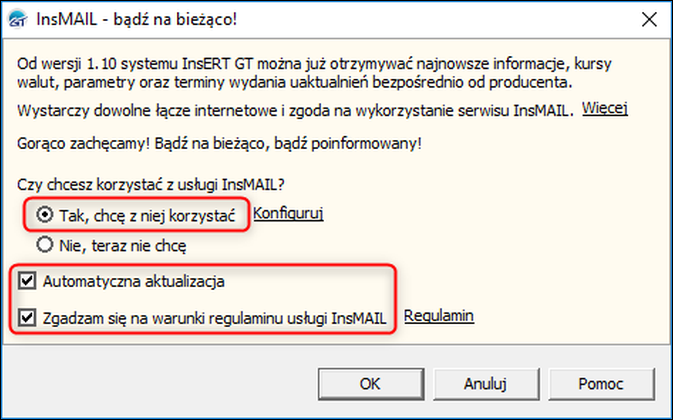Uncheck the InsMAIL regulamin agreement checkbox

click(27, 317)
